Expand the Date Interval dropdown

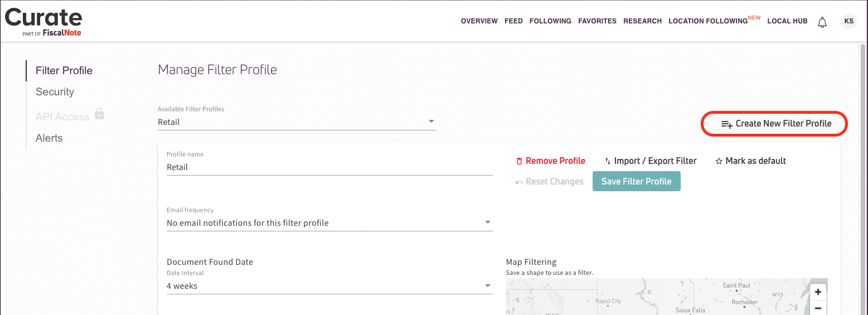click(x=329, y=285)
